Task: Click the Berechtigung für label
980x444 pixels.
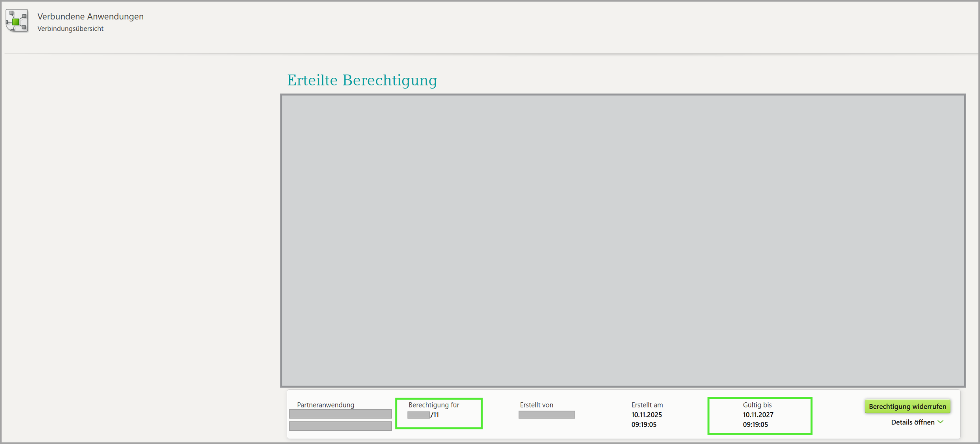Action: [x=434, y=405]
